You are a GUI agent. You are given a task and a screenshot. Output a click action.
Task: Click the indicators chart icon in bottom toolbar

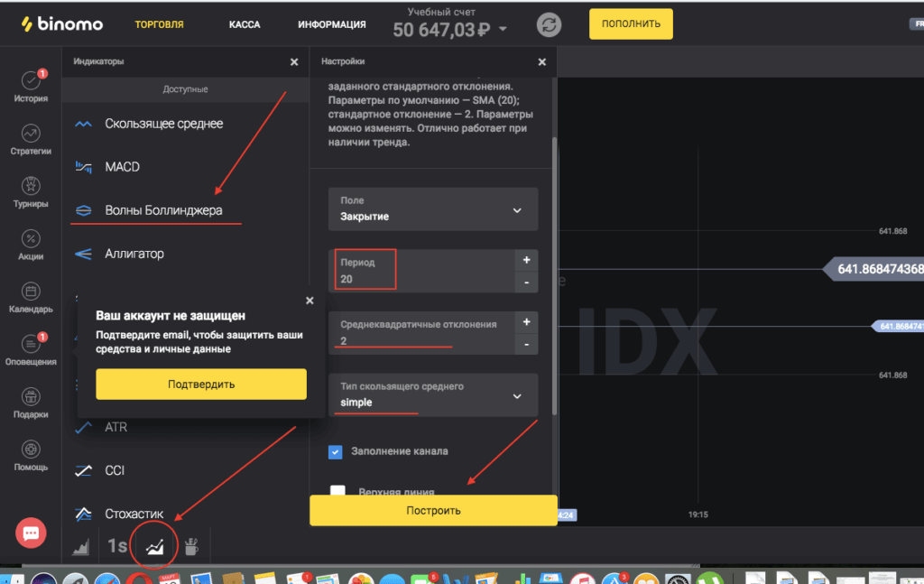155,545
